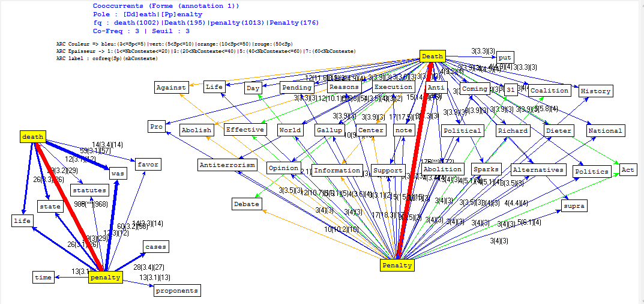Select the 'Dieter' node
644x304 pixels.
pyautogui.click(x=559, y=131)
